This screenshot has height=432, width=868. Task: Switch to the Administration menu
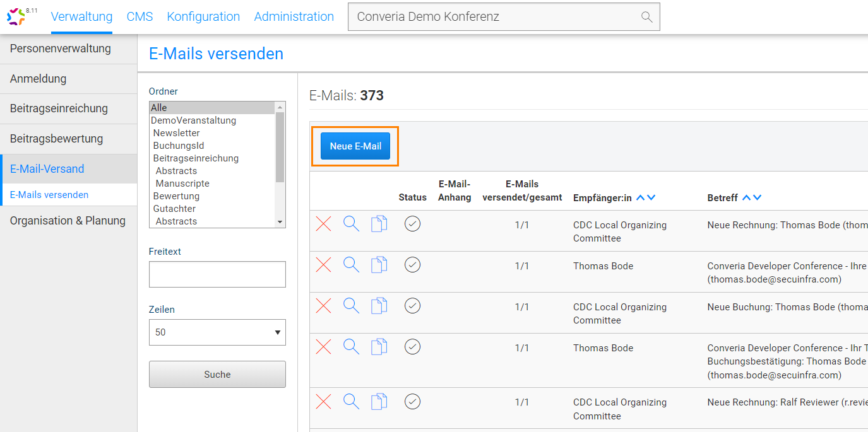(294, 16)
